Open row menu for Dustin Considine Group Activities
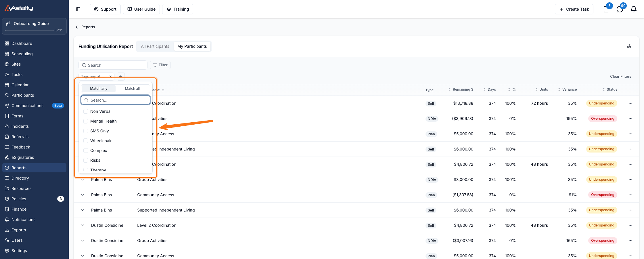 click(x=630, y=241)
